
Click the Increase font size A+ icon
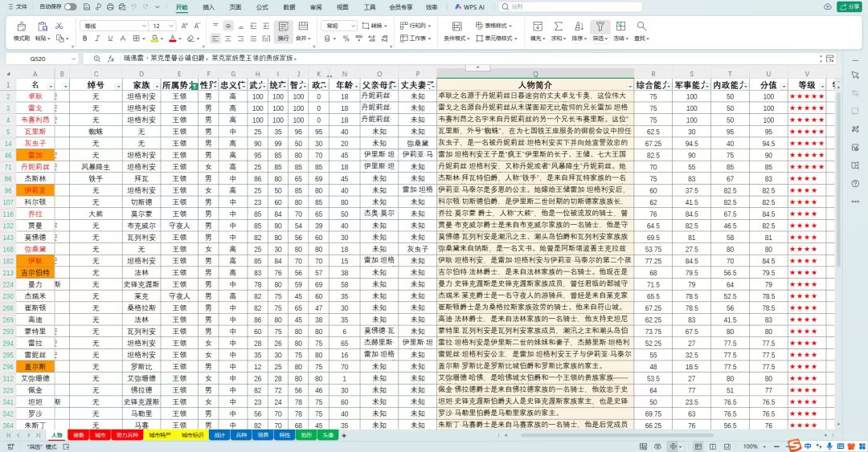point(184,26)
